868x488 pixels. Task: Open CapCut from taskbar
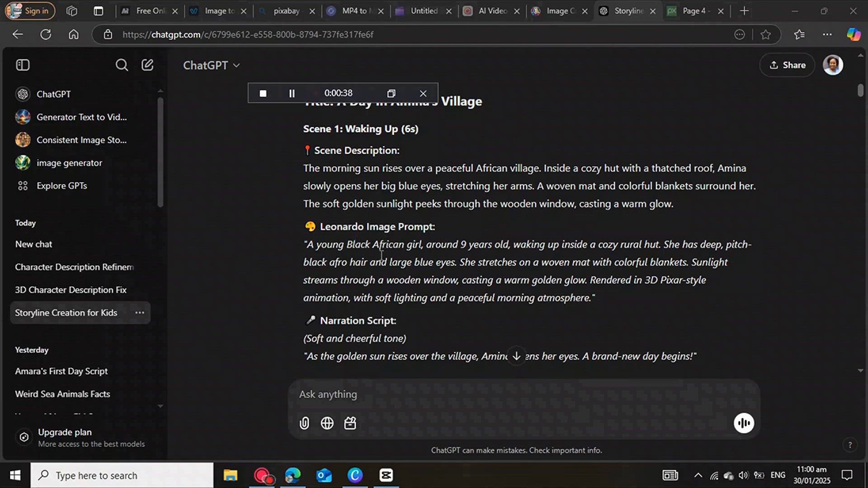[x=386, y=475]
